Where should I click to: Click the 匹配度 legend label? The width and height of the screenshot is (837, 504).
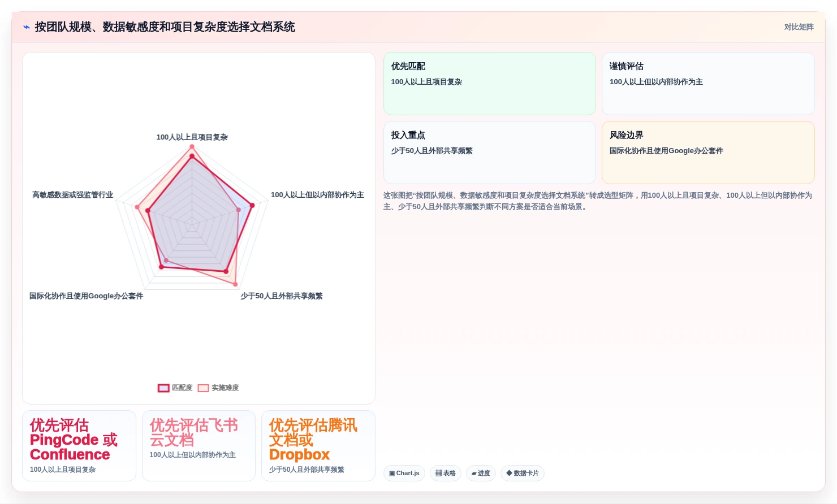[182, 388]
